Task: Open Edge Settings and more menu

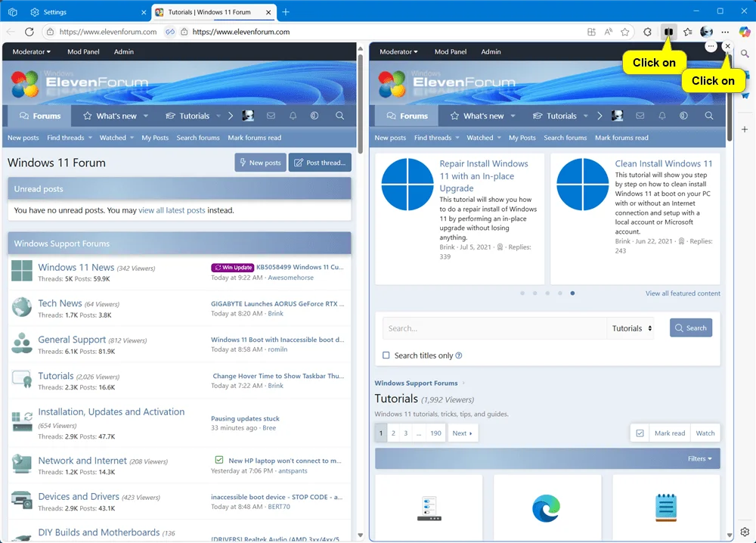Action: pyautogui.click(x=725, y=32)
